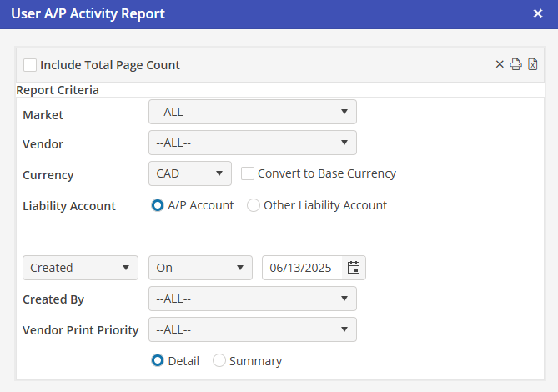Click the small X clear icon in toolbar
558x392 pixels.
[x=500, y=65]
